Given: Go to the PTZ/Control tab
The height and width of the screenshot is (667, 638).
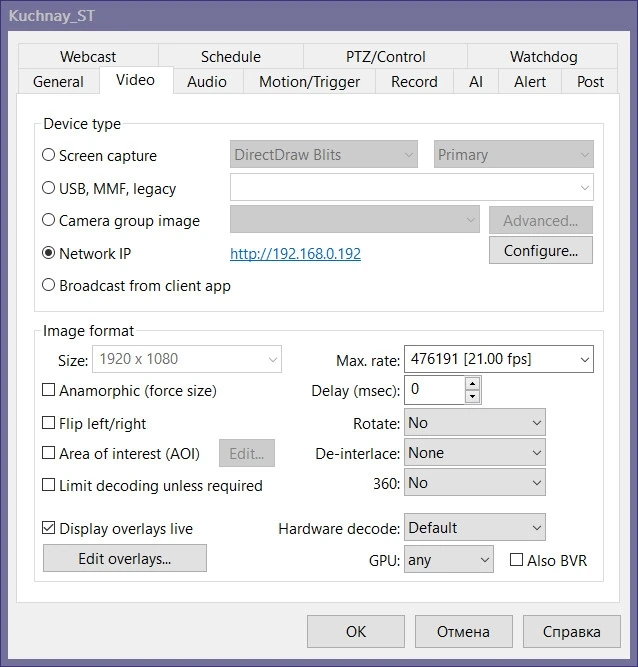Looking at the screenshot, I should point(385,57).
